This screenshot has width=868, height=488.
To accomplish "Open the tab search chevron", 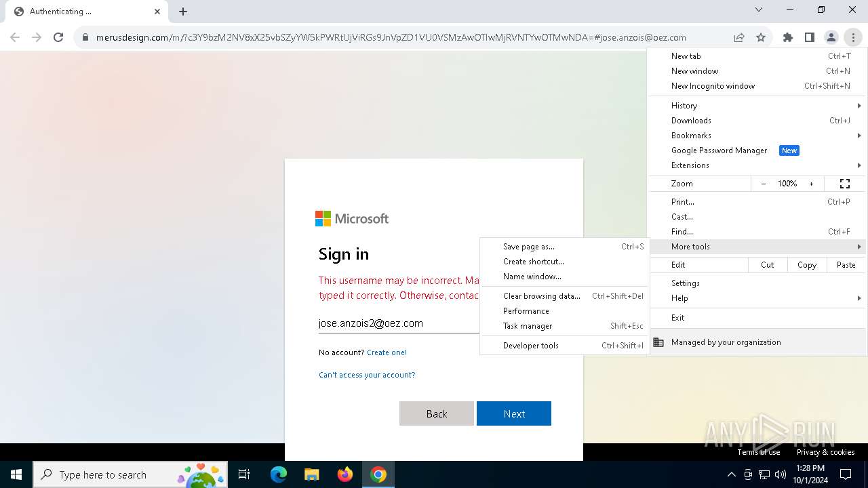I will (759, 9).
